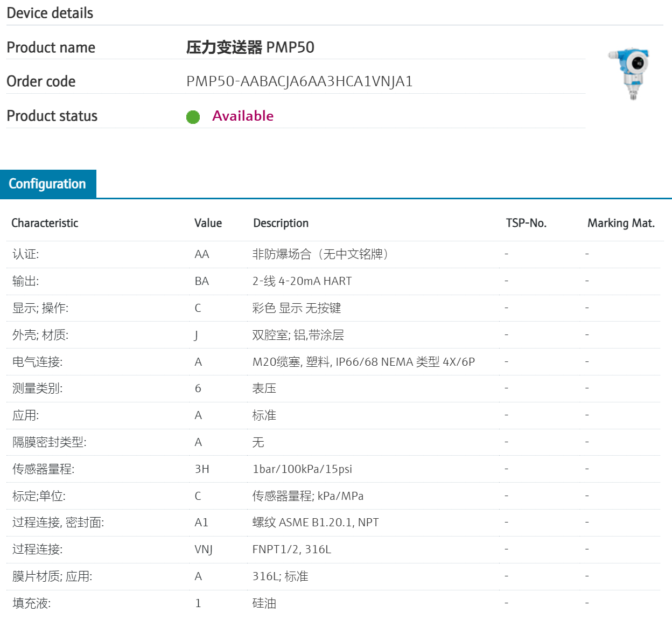This screenshot has height=627, width=672.
Task: Click the Available product status text
Action: tap(243, 116)
